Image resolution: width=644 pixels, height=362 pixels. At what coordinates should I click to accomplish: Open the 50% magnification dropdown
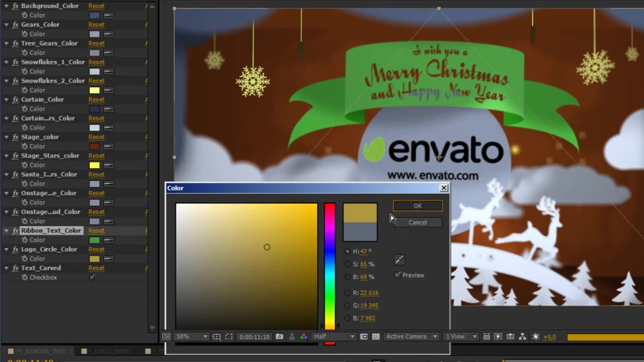tap(191, 337)
